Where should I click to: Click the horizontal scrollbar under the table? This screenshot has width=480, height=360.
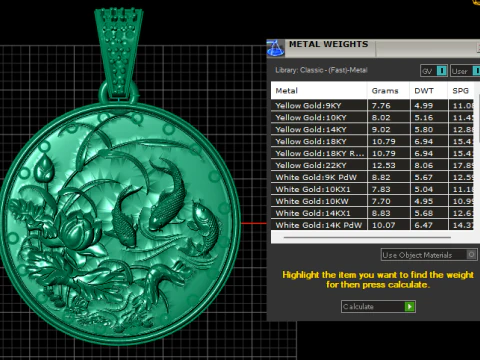[x=367, y=237]
